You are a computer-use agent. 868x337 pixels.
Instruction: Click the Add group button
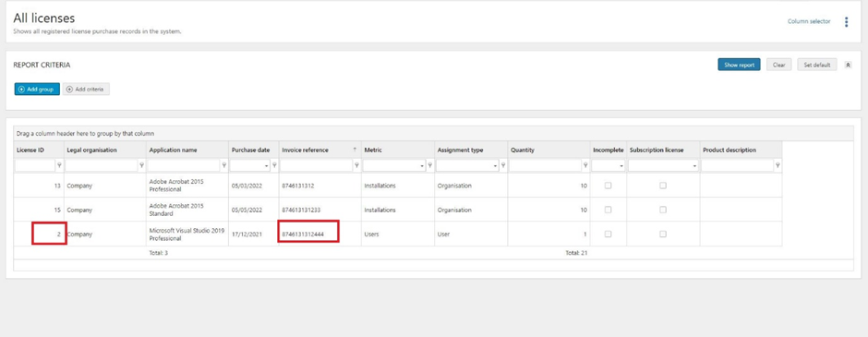coord(37,89)
